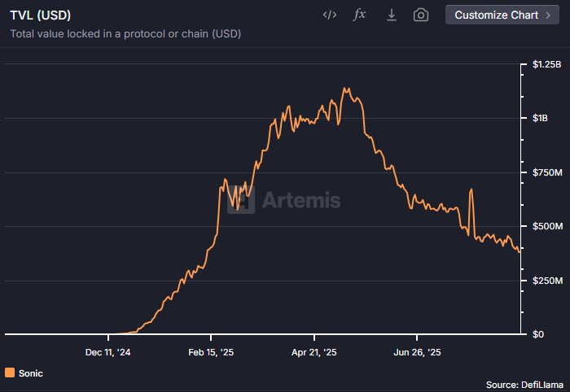
Task: Click the $500M y-axis label
Action: [x=547, y=226]
